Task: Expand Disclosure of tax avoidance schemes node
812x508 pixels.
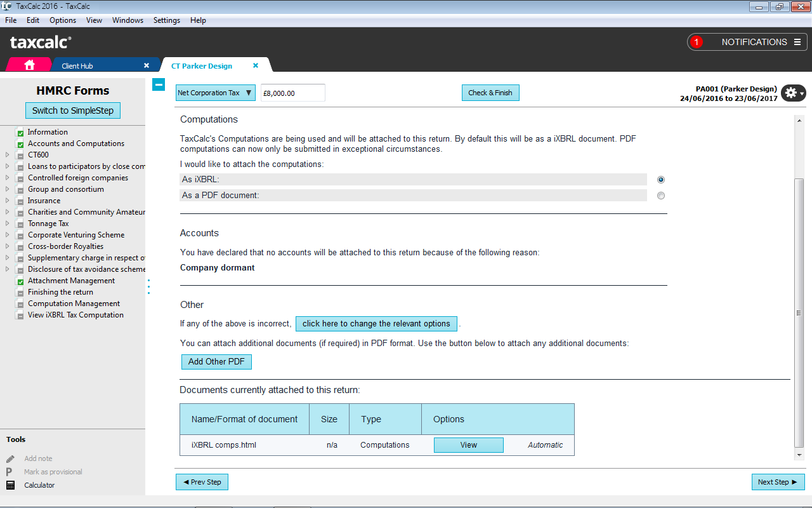Action: pyautogui.click(x=7, y=269)
